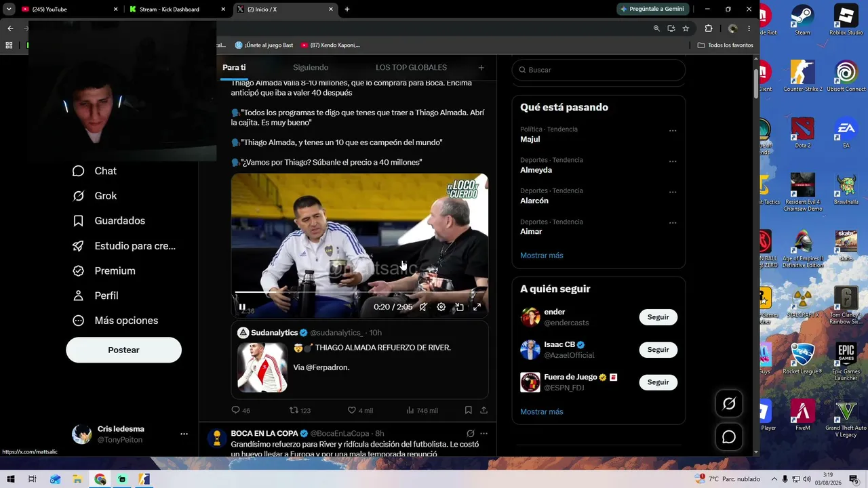Switch to the Para ti tab
Image resolution: width=868 pixels, height=488 pixels.
234,68
